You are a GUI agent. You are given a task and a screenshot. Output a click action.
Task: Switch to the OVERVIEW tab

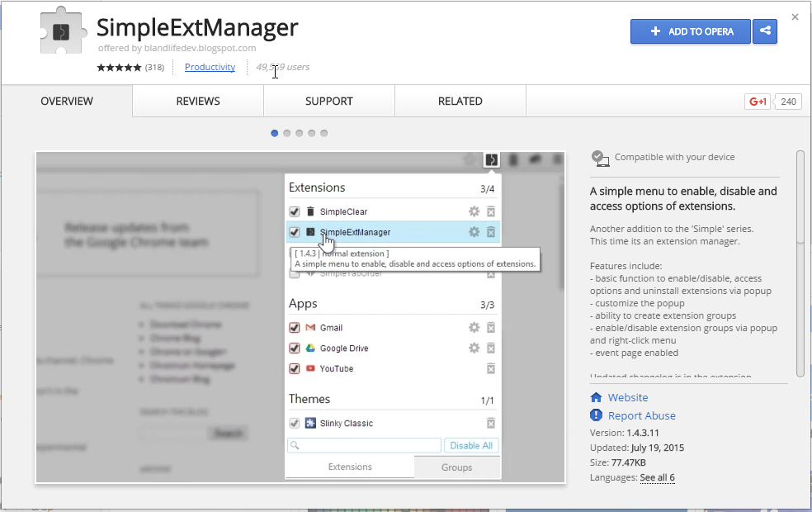(67, 101)
